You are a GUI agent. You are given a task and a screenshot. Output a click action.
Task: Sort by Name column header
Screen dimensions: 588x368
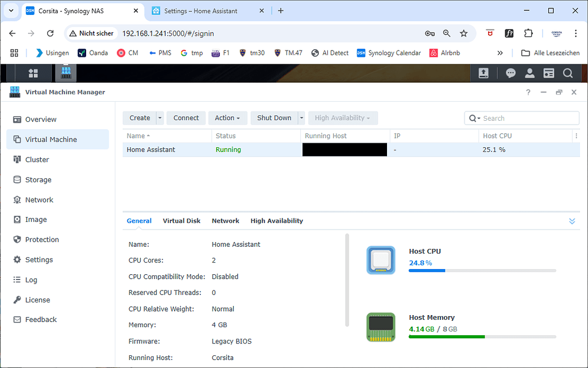(167, 136)
